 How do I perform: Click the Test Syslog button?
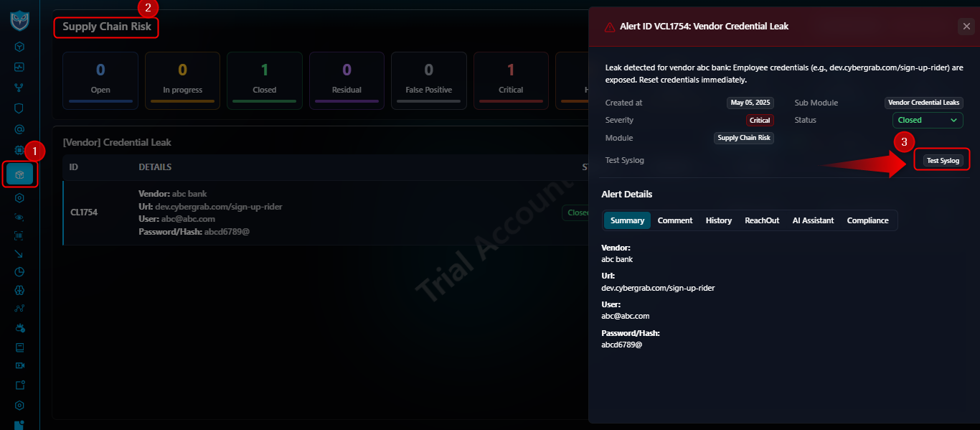click(x=943, y=160)
